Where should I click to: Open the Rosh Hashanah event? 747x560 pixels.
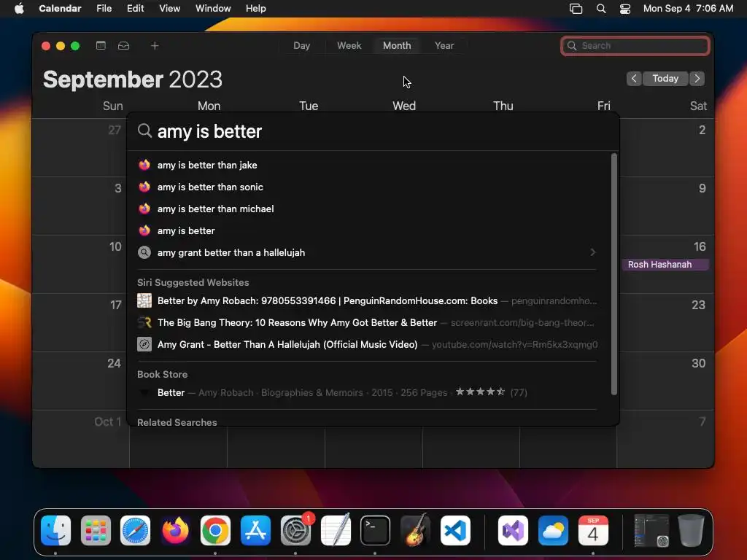click(665, 264)
